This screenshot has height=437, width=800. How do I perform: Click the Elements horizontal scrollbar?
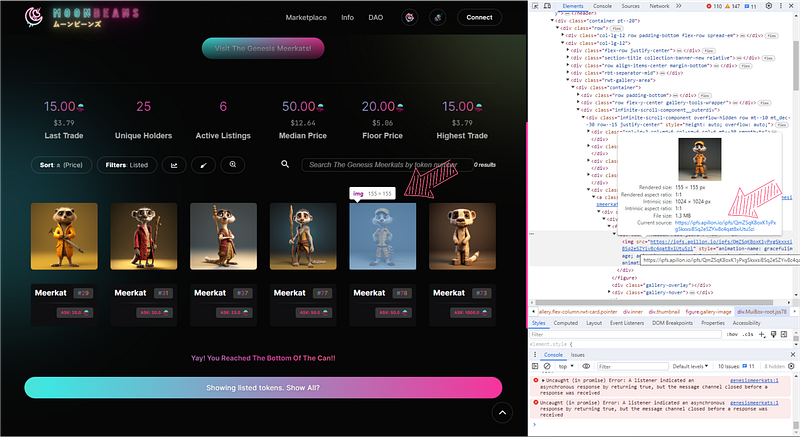pyautogui.click(x=654, y=302)
